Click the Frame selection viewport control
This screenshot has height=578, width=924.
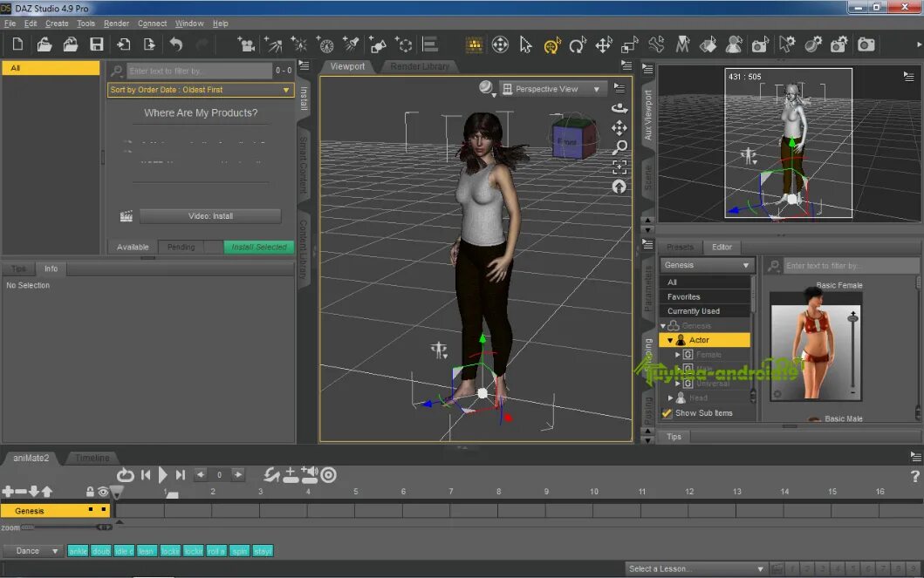(x=619, y=167)
